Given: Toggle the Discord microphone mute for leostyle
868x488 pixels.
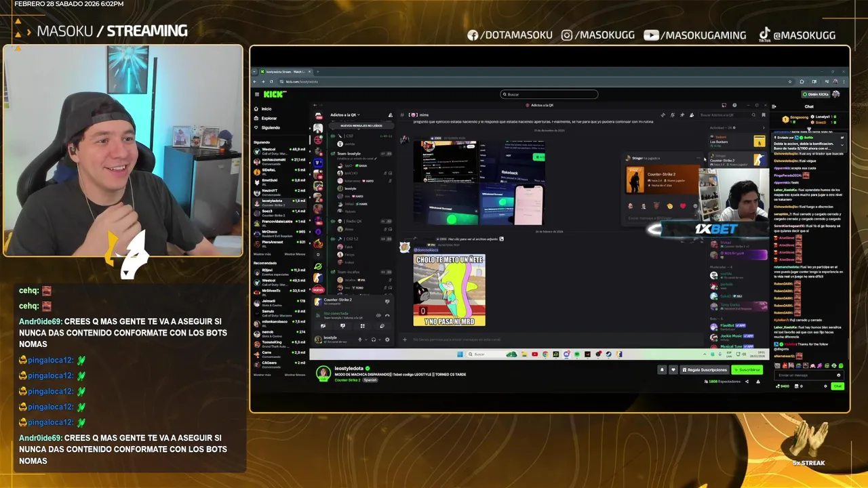Looking at the screenshot, I should (x=360, y=340).
